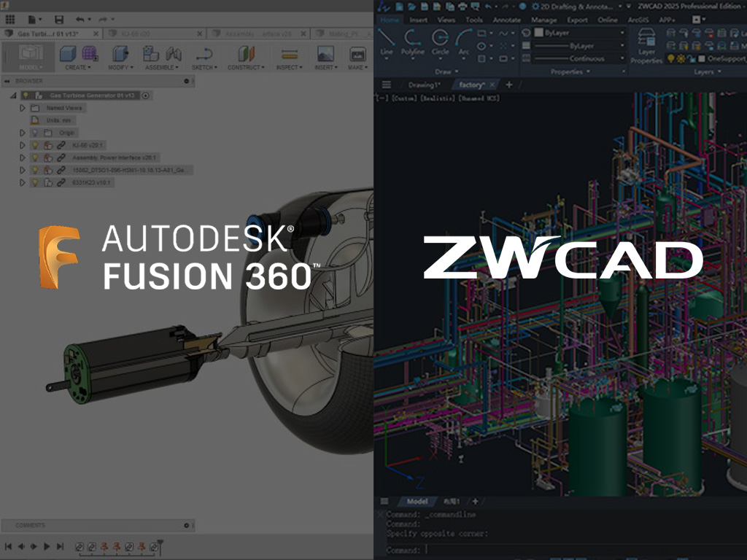Select the Arc draw tool
Screen dimensions: 747x560
coord(464,40)
